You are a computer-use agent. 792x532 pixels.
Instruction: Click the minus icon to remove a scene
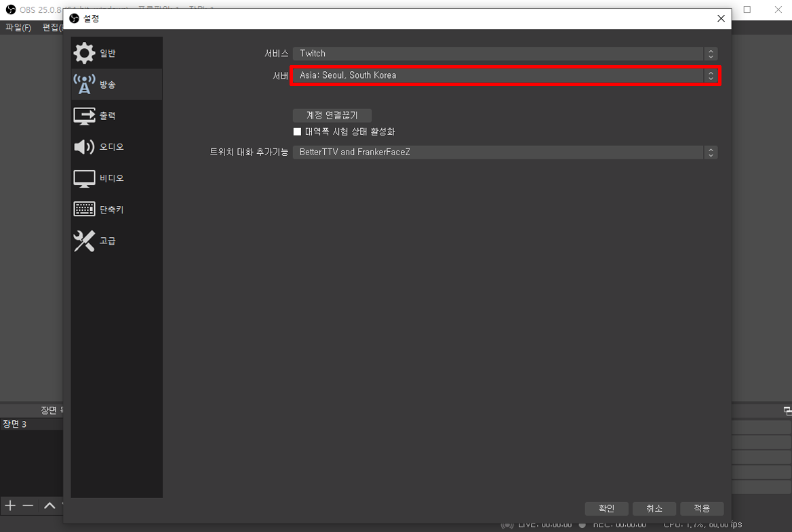pyautogui.click(x=28, y=506)
